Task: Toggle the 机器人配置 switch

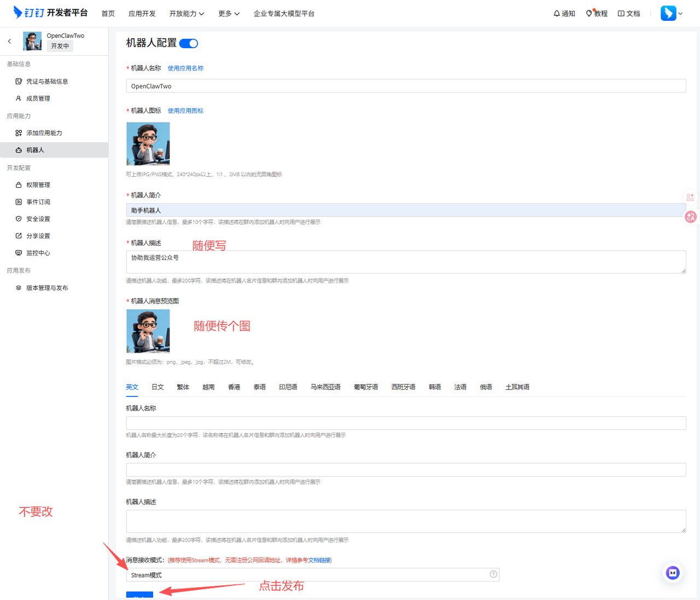Action: pyautogui.click(x=189, y=44)
